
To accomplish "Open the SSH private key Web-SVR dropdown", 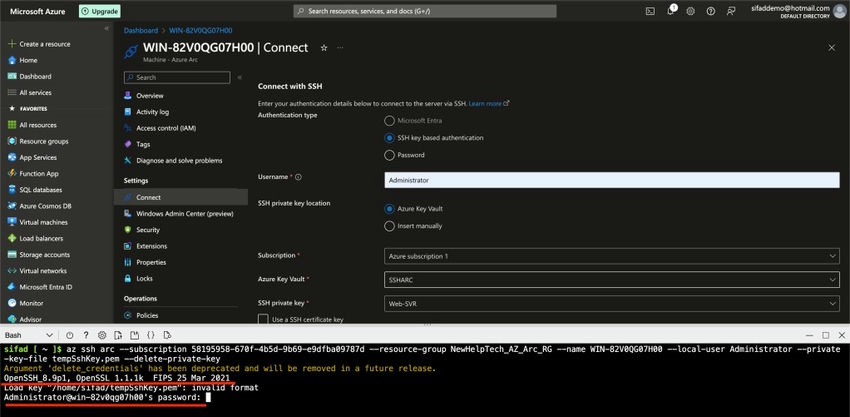I will coord(612,304).
